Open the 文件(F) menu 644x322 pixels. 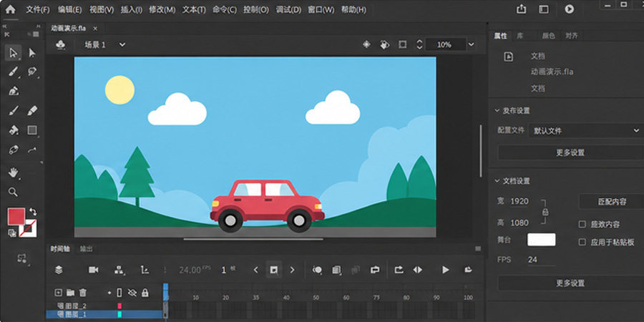tap(38, 9)
